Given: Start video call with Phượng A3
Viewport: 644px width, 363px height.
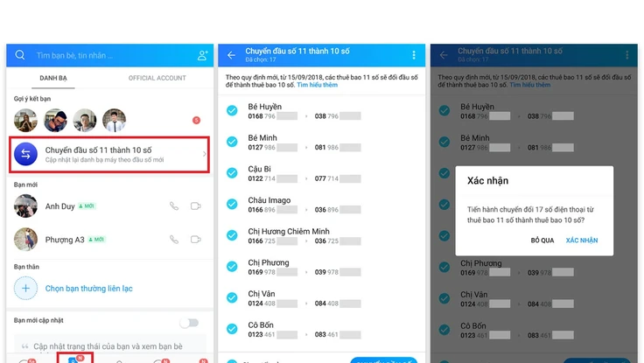Looking at the screenshot, I should tap(196, 239).
